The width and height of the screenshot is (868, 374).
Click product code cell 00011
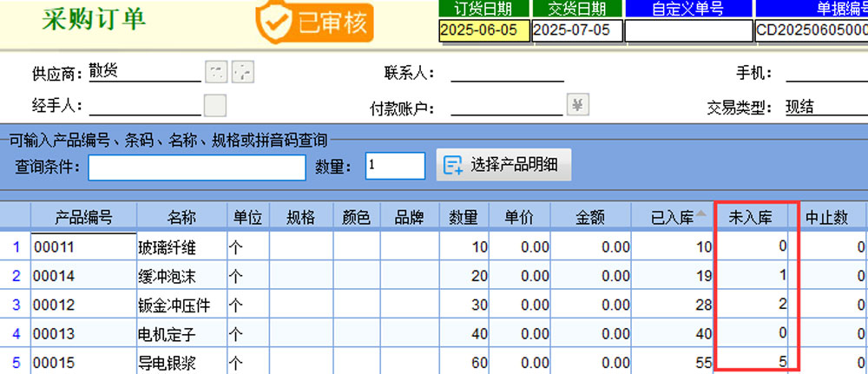pyautogui.click(x=83, y=248)
